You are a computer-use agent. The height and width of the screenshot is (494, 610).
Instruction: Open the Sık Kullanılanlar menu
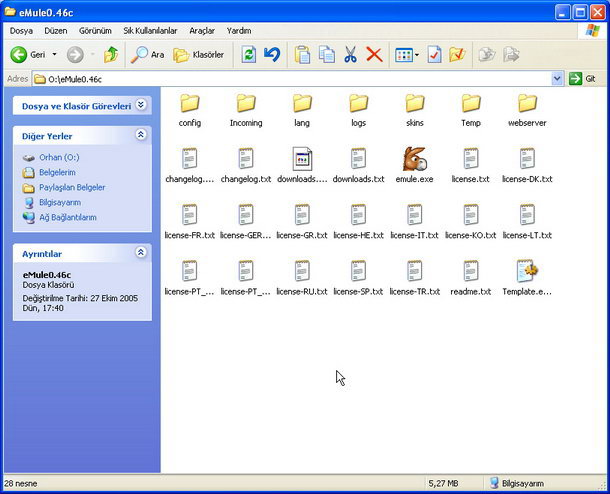[150, 31]
